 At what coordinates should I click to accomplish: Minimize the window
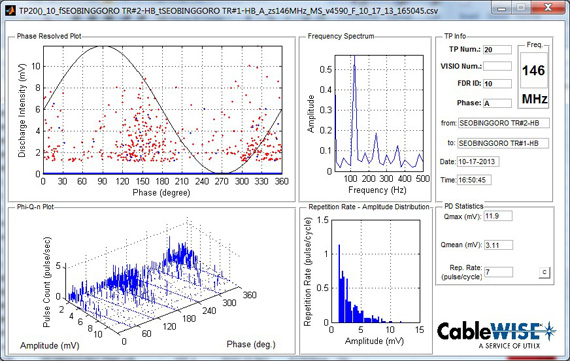[502, 8]
